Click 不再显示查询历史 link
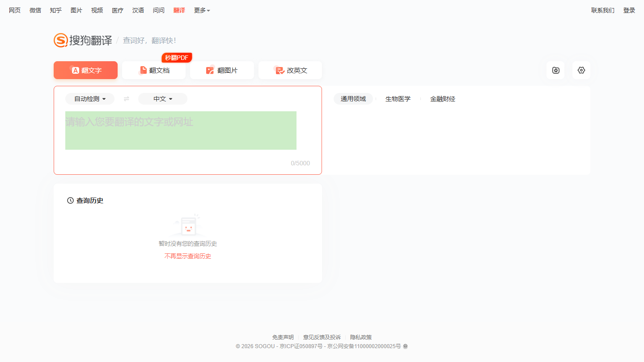The image size is (644, 362). (x=188, y=256)
